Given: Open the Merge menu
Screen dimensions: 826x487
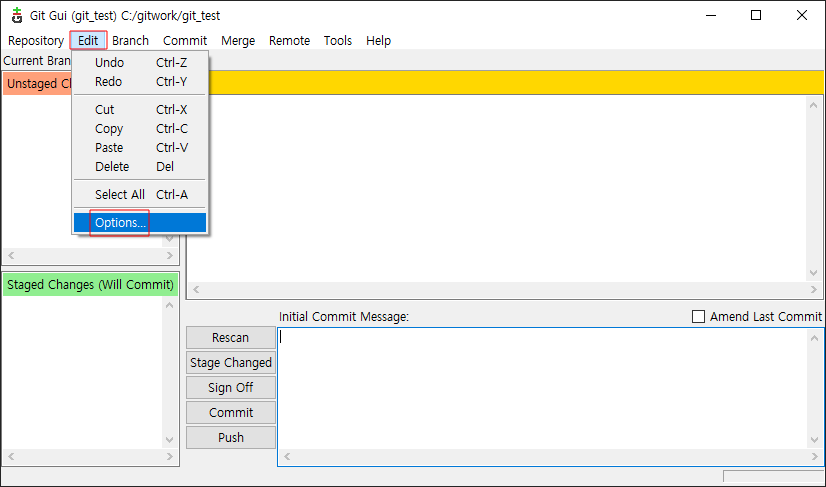Looking at the screenshot, I should coord(238,41).
